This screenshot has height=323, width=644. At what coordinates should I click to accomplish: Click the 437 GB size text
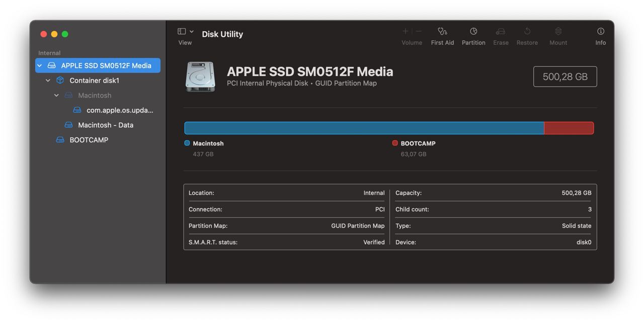point(203,154)
